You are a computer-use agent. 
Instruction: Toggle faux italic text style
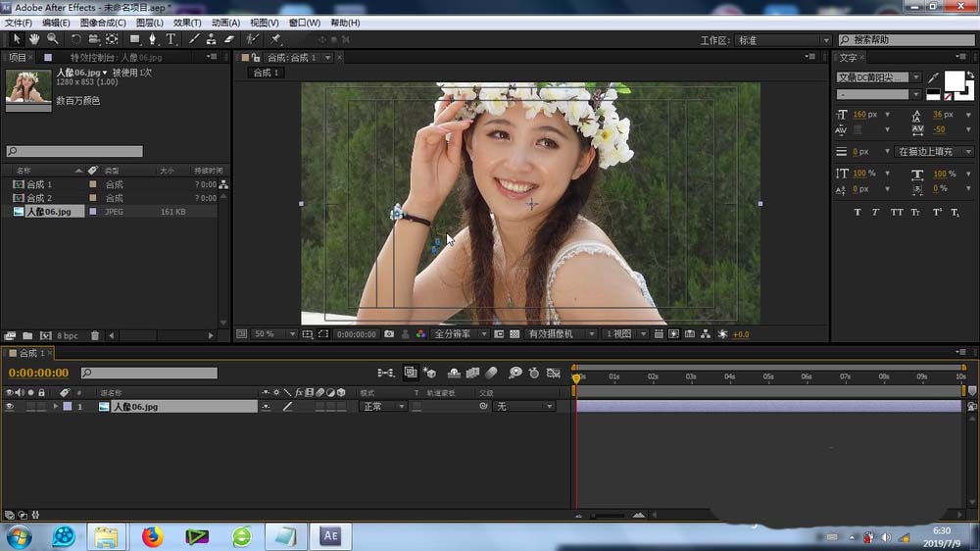pos(875,213)
